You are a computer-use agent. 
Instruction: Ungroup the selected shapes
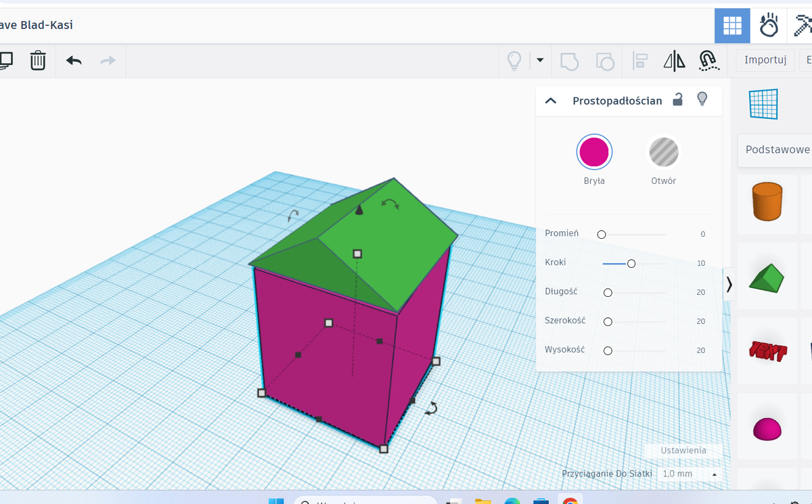[x=605, y=61]
